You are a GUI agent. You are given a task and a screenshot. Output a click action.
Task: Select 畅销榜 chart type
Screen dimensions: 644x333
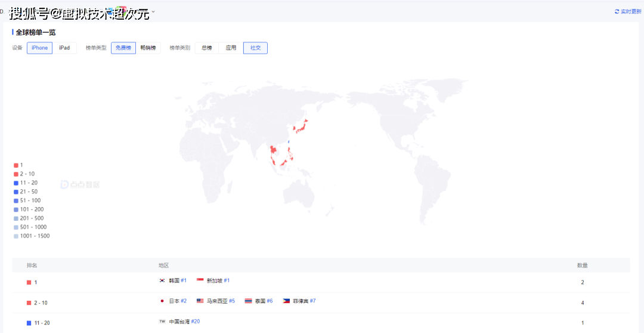148,48
